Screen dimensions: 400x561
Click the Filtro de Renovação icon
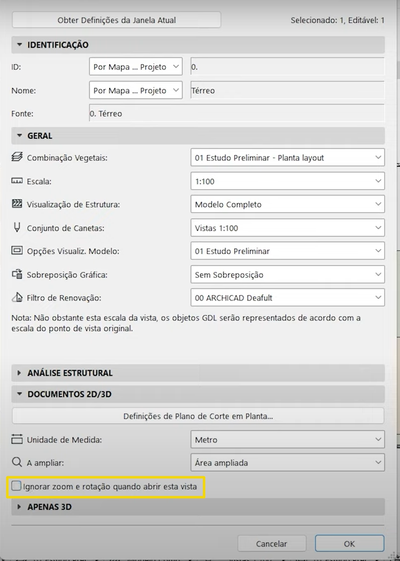(17, 297)
